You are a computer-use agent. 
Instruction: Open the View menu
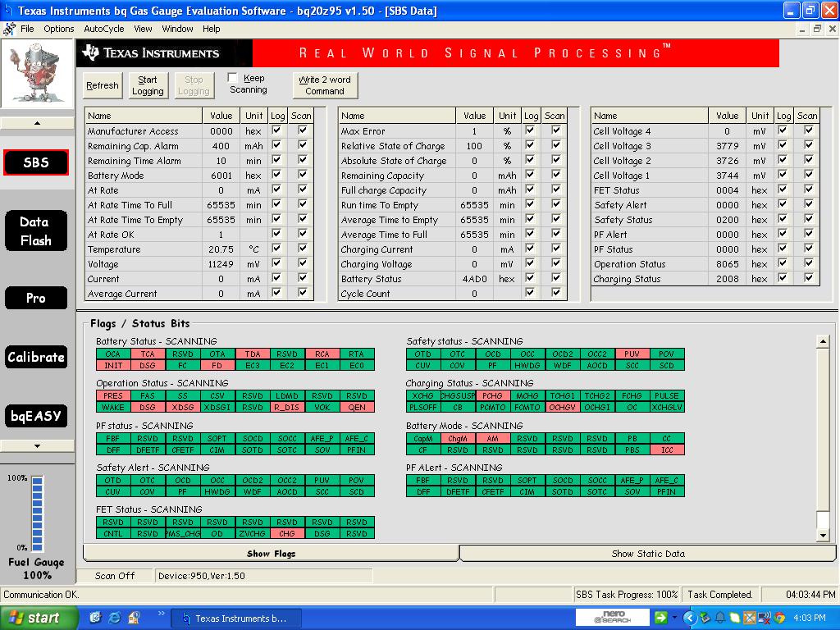pos(143,29)
